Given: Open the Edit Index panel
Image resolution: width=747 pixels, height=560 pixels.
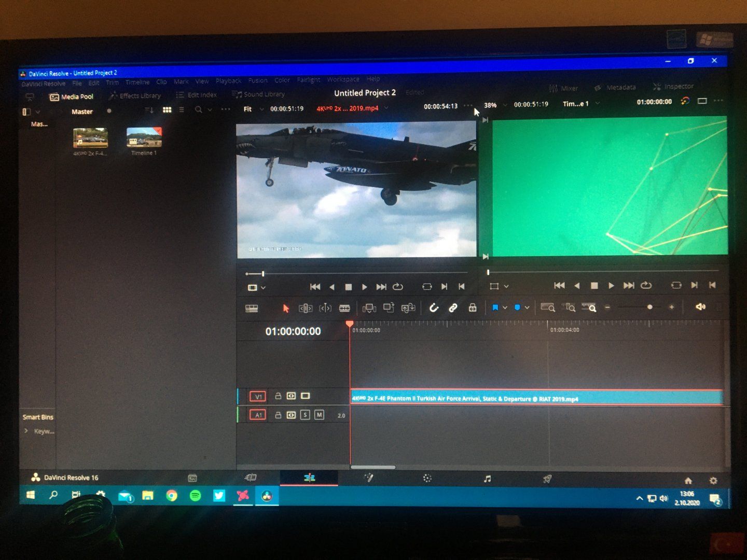Looking at the screenshot, I should point(197,95).
